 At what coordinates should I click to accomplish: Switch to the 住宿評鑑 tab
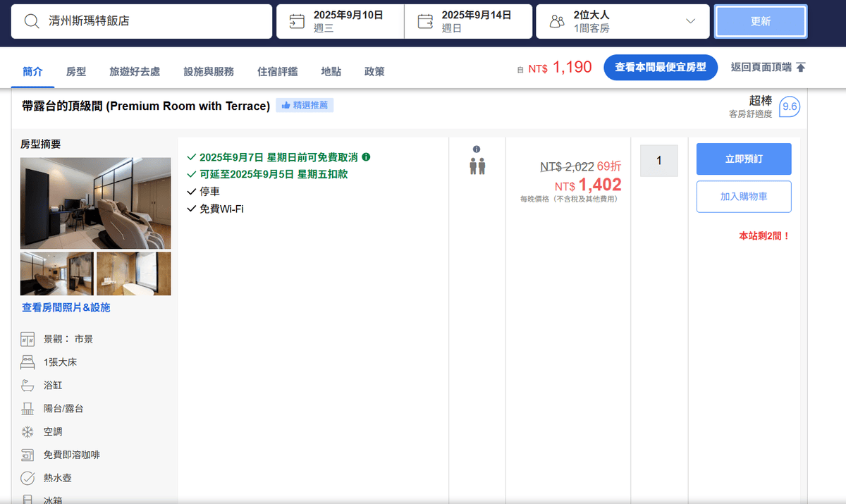pos(277,71)
